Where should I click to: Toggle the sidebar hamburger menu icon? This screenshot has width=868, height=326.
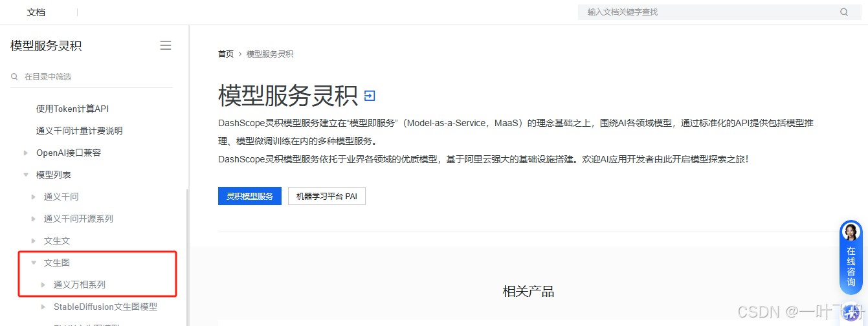click(166, 45)
